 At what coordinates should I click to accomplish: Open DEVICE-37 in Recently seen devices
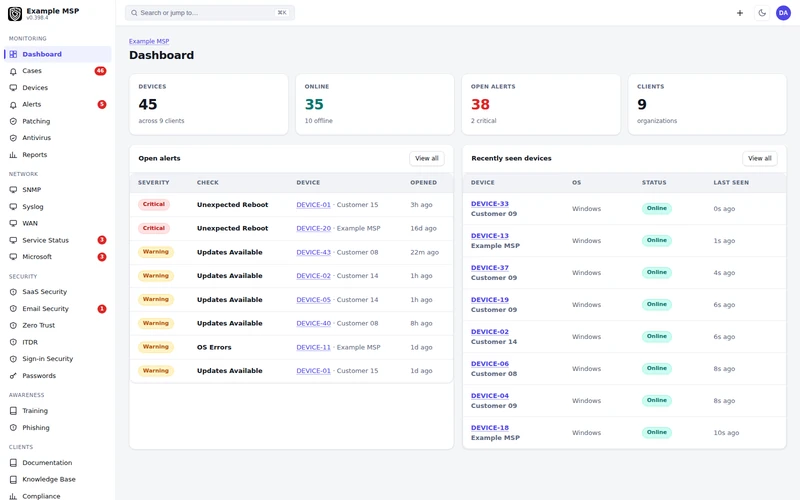pyautogui.click(x=490, y=268)
